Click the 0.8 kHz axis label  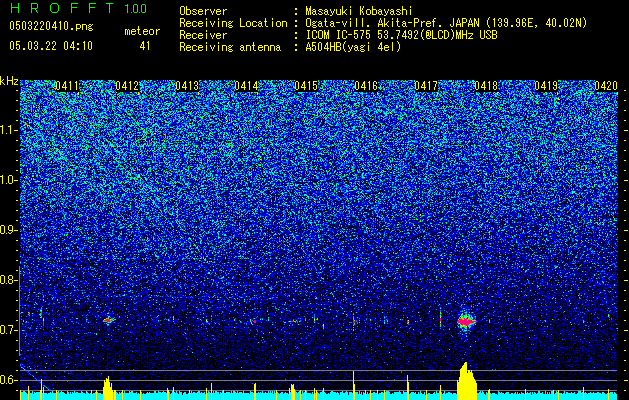[x=9, y=280]
